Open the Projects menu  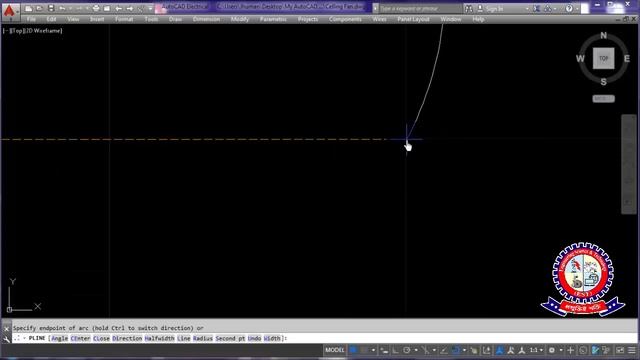[308, 19]
